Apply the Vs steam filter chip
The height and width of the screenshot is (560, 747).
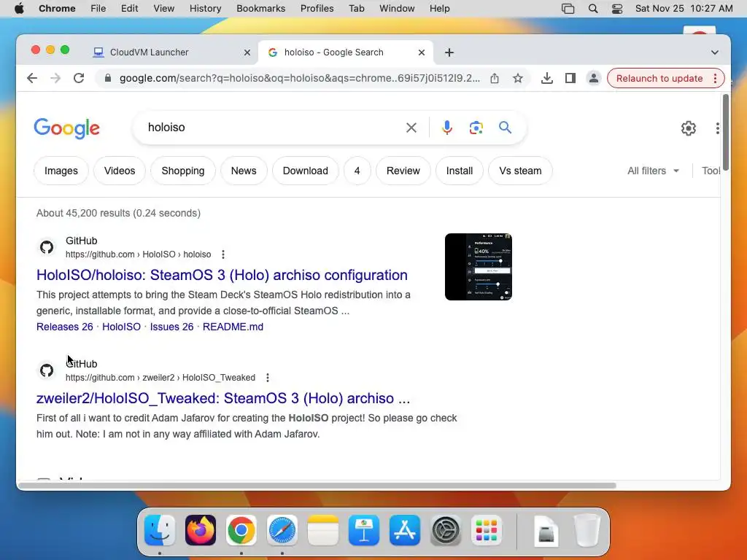(x=520, y=171)
